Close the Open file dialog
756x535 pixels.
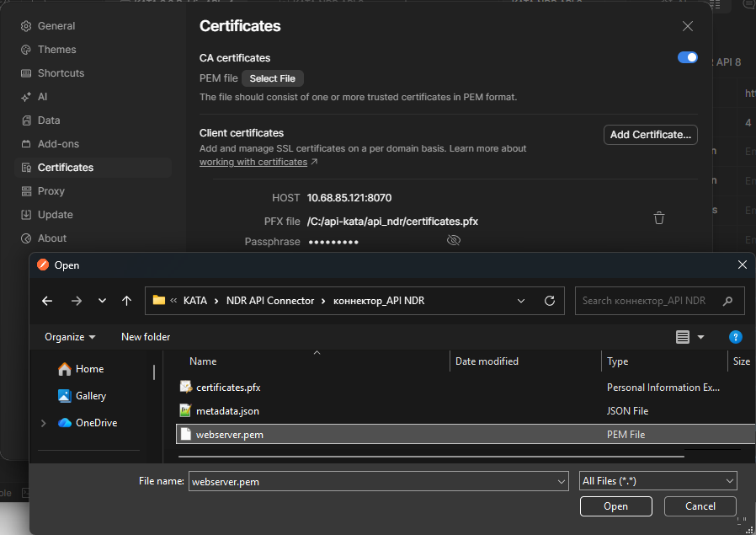(x=742, y=265)
